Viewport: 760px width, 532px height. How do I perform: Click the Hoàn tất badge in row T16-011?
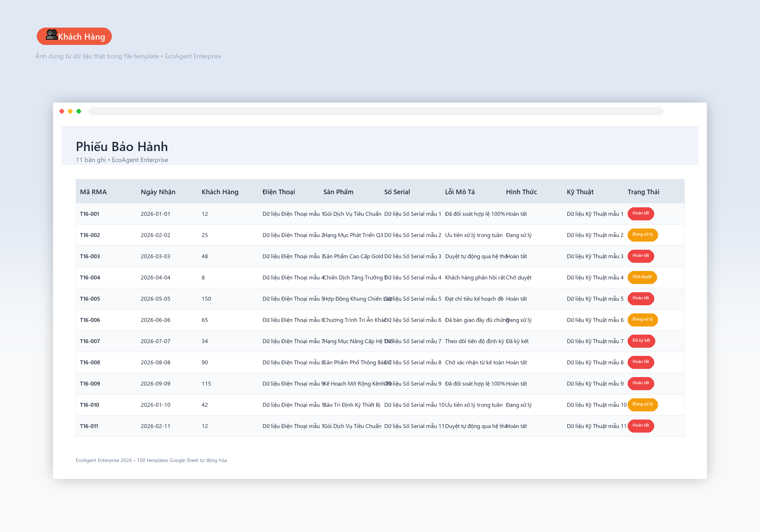coord(641,426)
